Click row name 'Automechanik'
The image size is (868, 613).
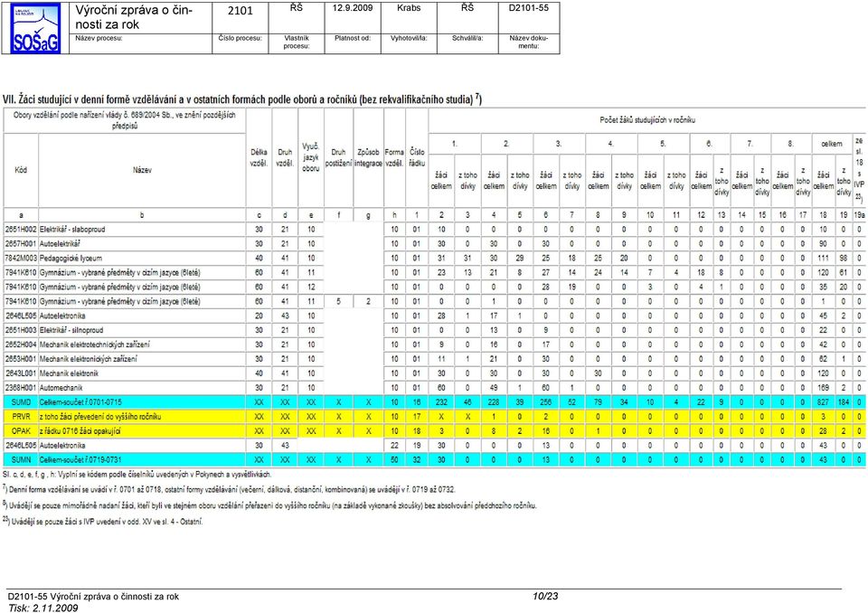click(x=61, y=388)
